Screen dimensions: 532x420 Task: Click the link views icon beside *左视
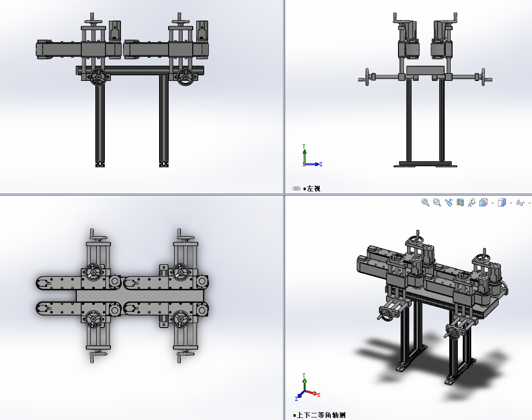(297, 188)
